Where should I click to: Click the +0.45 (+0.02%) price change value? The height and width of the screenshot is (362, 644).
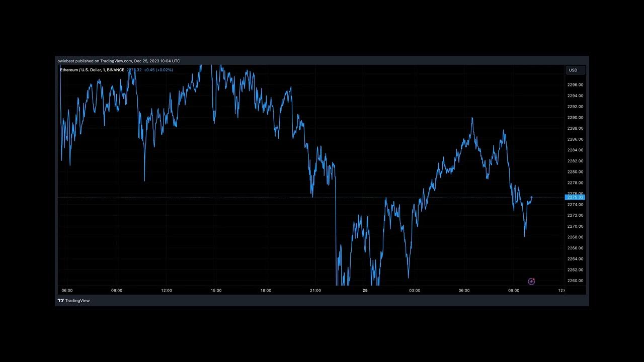point(158,70)
